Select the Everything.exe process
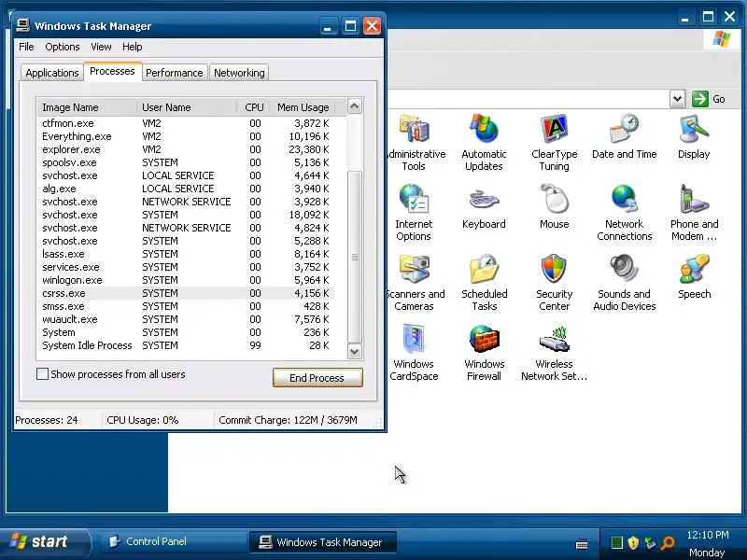747x560 pixels. pyautogui.click(x=186, y=136)
